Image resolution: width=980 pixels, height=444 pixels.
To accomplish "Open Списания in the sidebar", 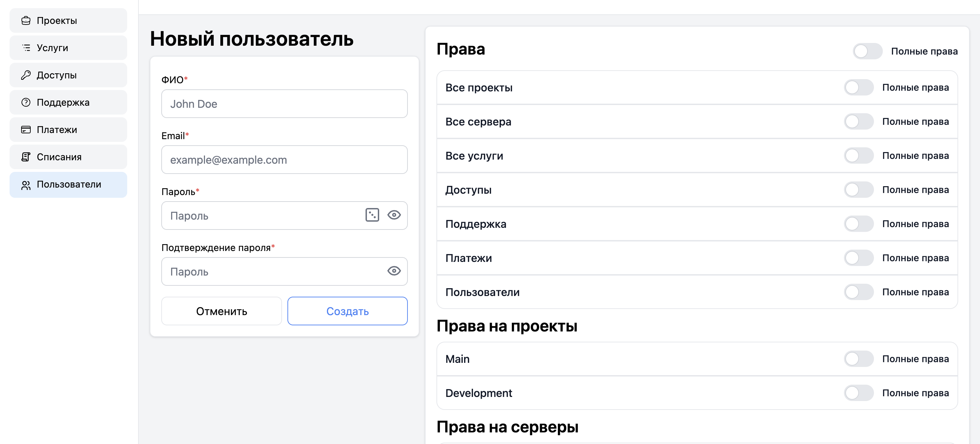I will (x=69, y=157).
